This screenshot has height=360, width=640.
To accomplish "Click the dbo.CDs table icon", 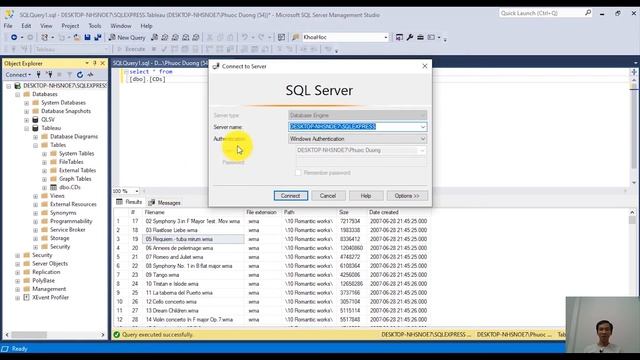I will pos(53,187).
